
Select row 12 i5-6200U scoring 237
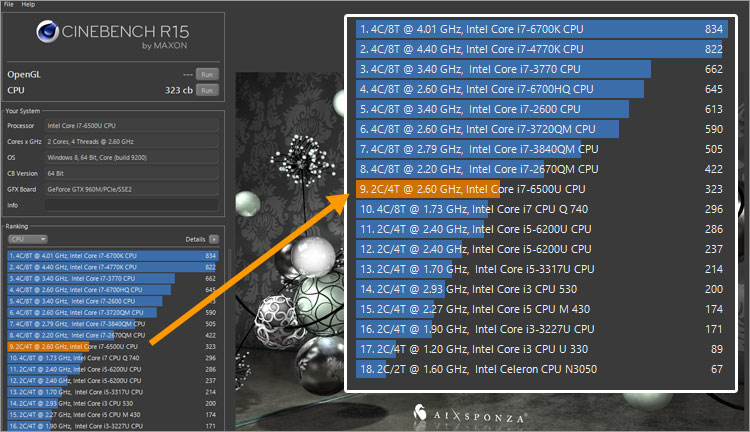pos(113,381)
